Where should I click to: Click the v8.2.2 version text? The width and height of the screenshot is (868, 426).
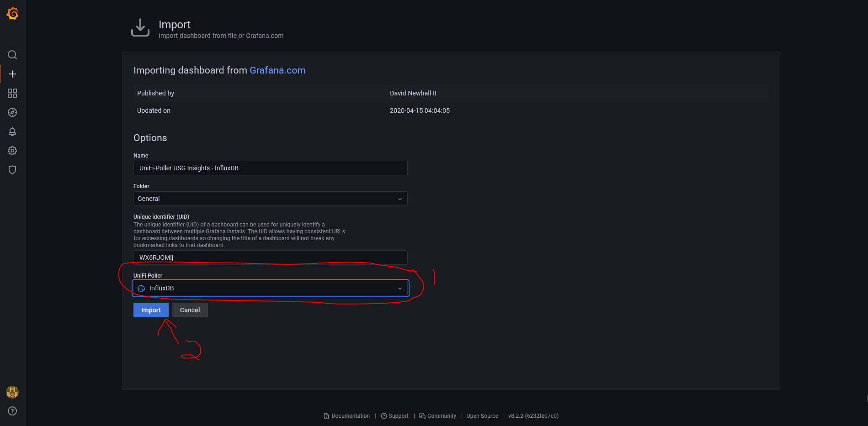(533, 416)
